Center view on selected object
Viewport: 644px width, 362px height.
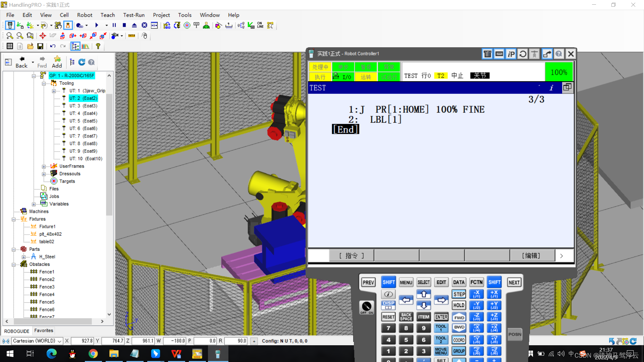[43, 36]
